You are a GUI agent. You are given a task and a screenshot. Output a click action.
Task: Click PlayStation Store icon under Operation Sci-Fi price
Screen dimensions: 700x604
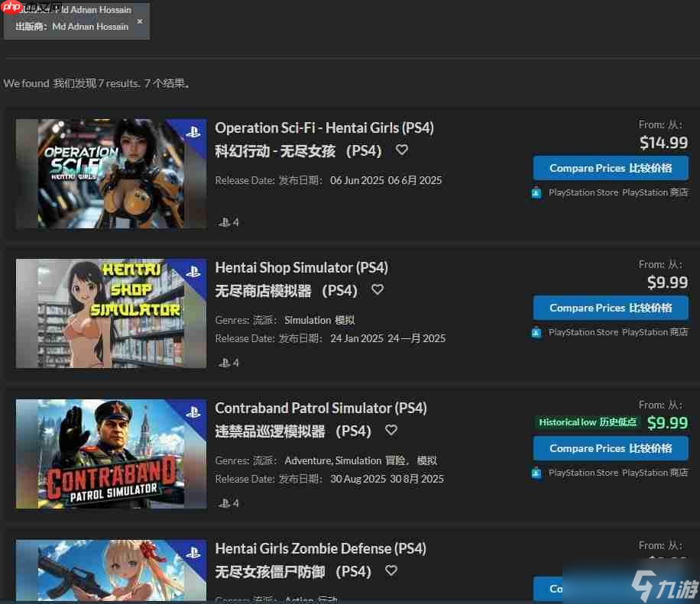click(536, 192)
